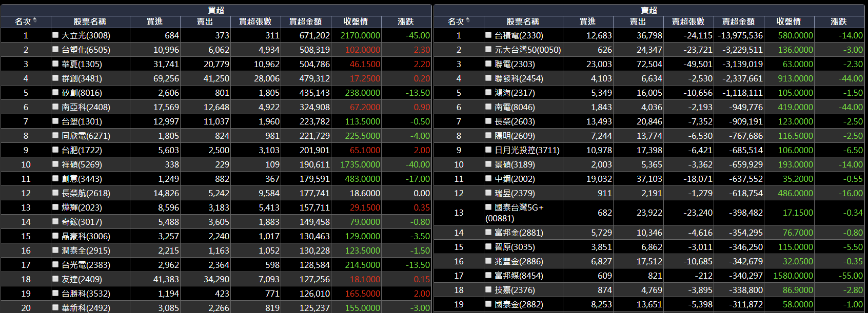Tick the checkbox beside 大立光(3008)
This screenshot has height=313, width=868.
coord(55,35)
